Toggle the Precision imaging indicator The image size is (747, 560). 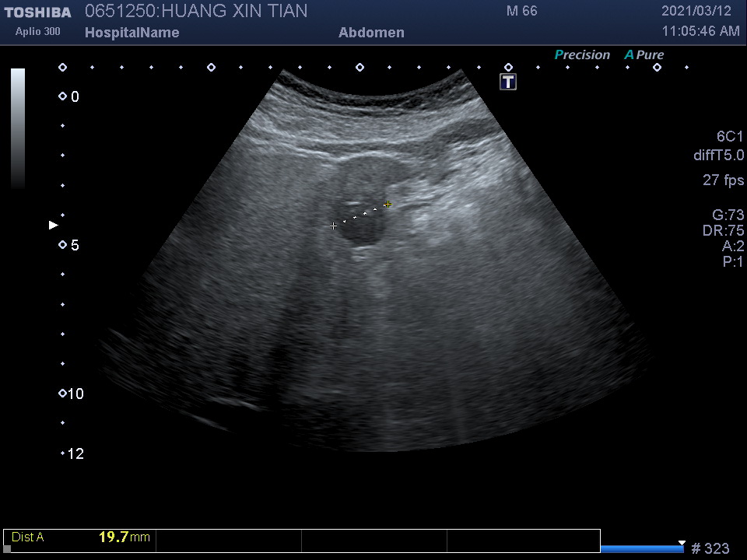tap(582, 54)
